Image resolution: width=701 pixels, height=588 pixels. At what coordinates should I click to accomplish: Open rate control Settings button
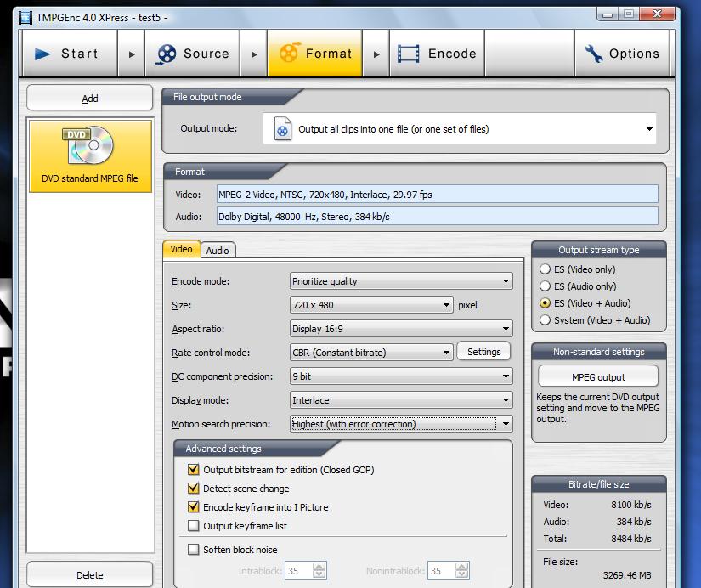483,352
